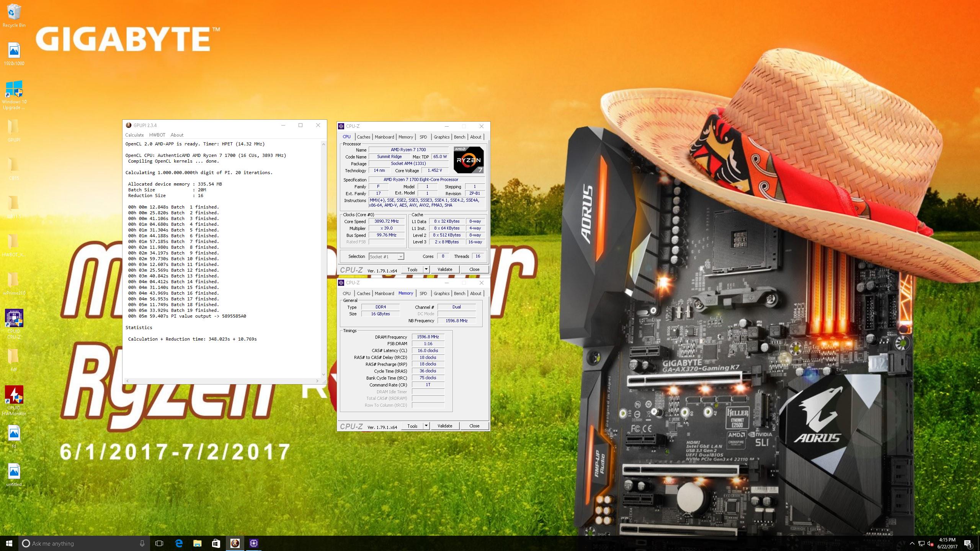
Task: Switch to SPD tab in upper CPU-Z
Action: 423,137
